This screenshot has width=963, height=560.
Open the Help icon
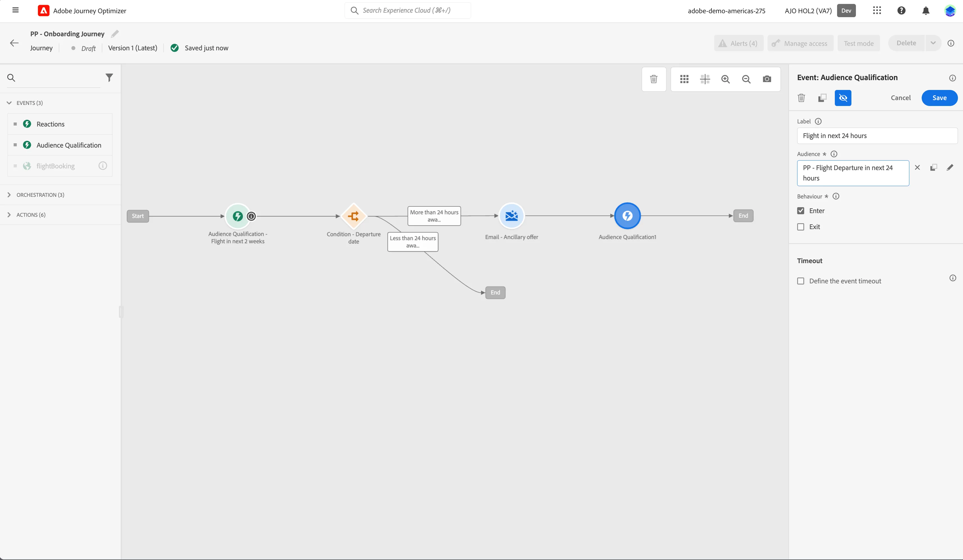(x=901, y=10)
